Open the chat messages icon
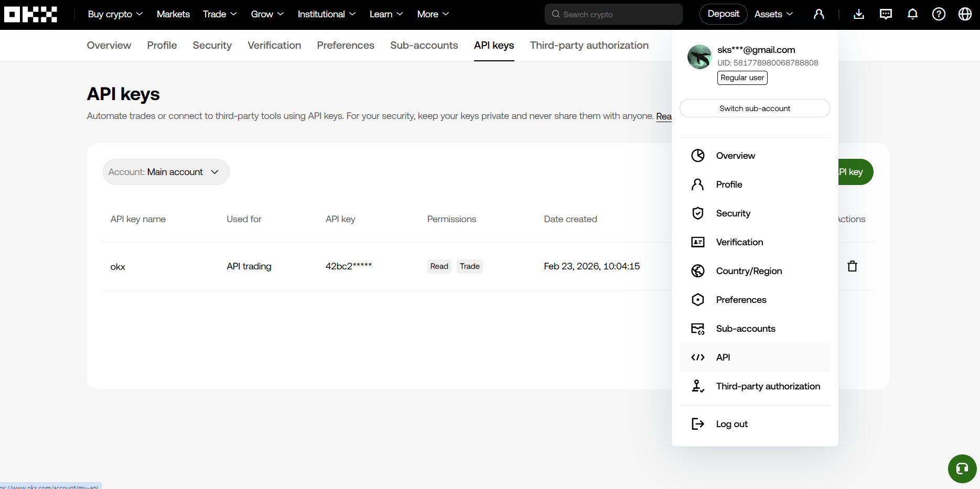The image size is (980, 489). 886,14
